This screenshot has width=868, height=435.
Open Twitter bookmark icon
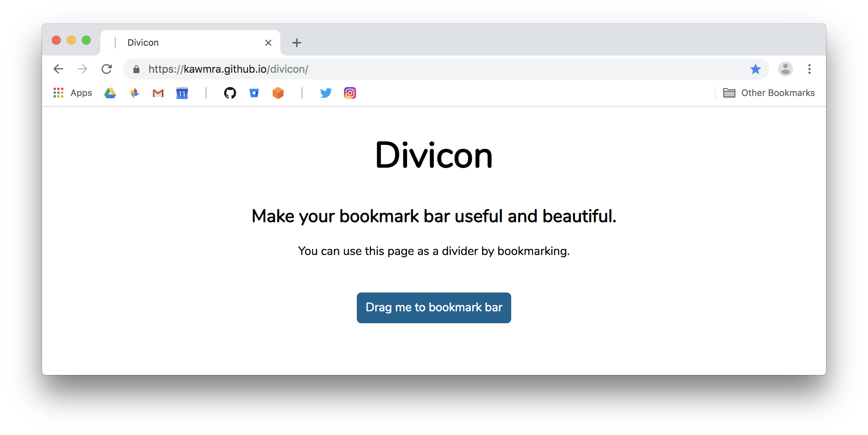tap(326, 93)
